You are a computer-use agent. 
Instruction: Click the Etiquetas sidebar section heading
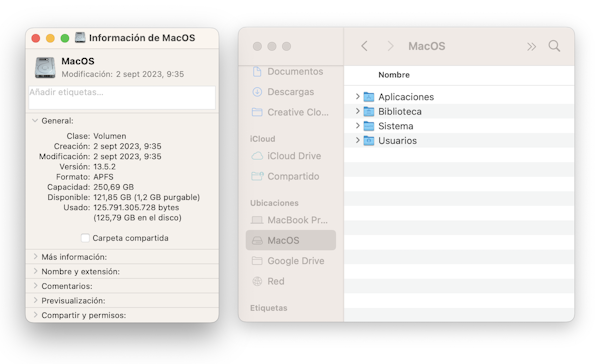[x=269, y=308]
